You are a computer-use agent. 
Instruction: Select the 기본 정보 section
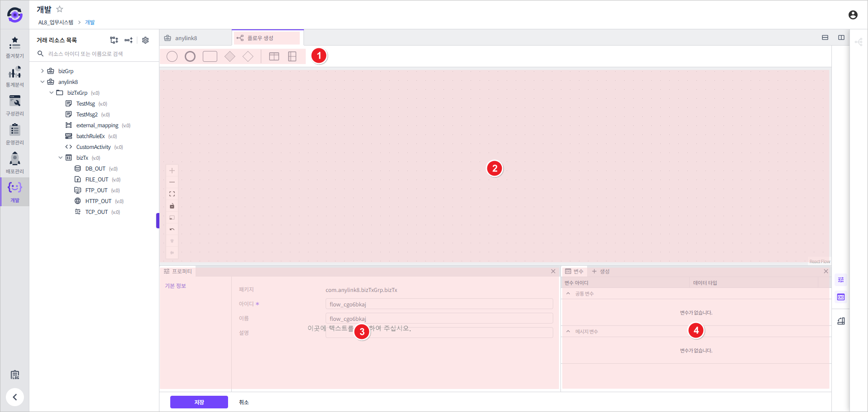(x=175, y=286)
